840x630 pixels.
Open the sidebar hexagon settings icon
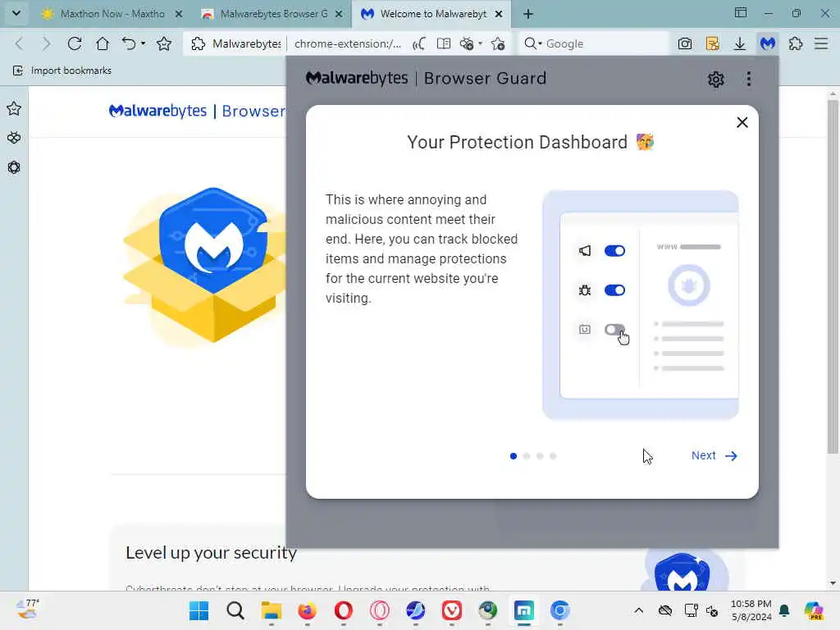(x=14, y=167)
